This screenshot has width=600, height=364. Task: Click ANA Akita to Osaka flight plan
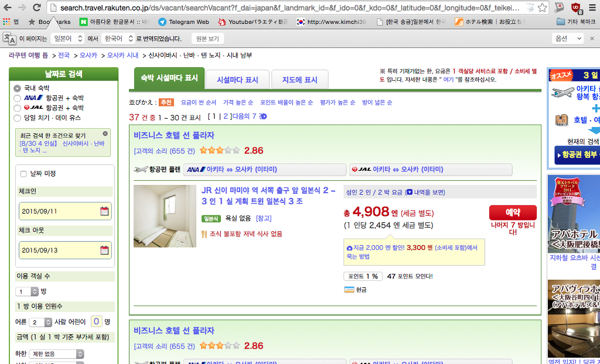coord(265,169)
